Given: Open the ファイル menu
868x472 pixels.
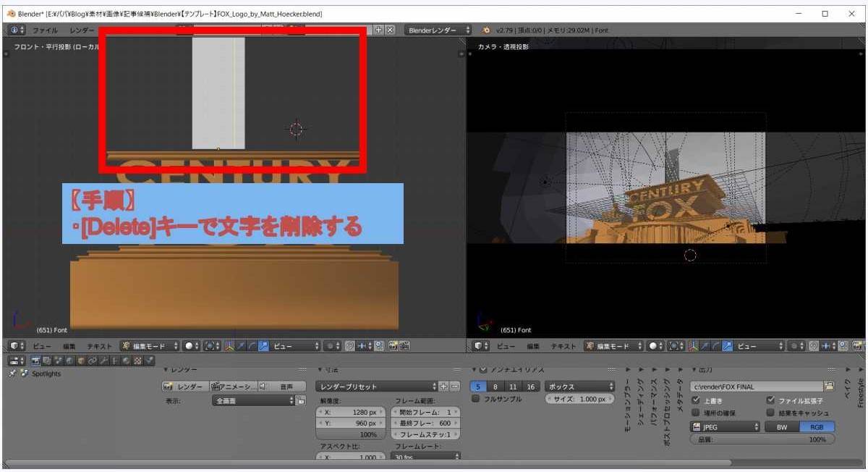Looking at the screenshot, I should click(45, 30).
